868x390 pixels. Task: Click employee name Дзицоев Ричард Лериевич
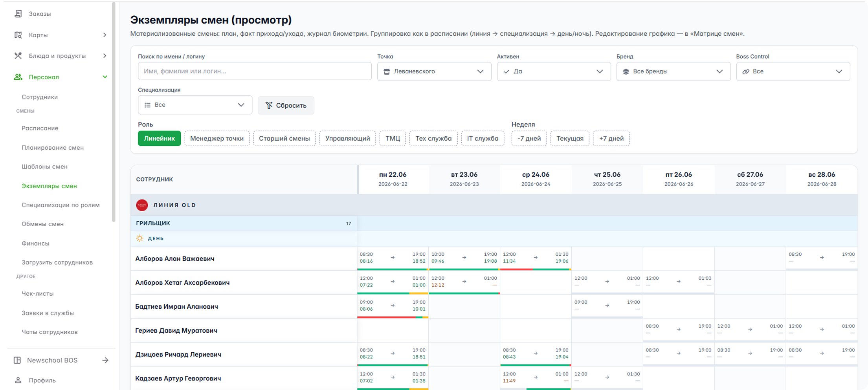(x=178, y=354)
